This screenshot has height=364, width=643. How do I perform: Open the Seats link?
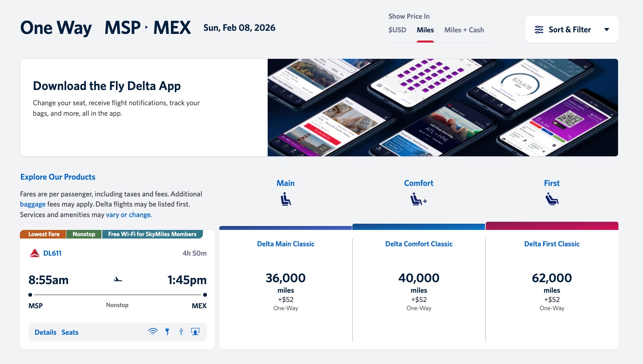[x=70, y=332]
